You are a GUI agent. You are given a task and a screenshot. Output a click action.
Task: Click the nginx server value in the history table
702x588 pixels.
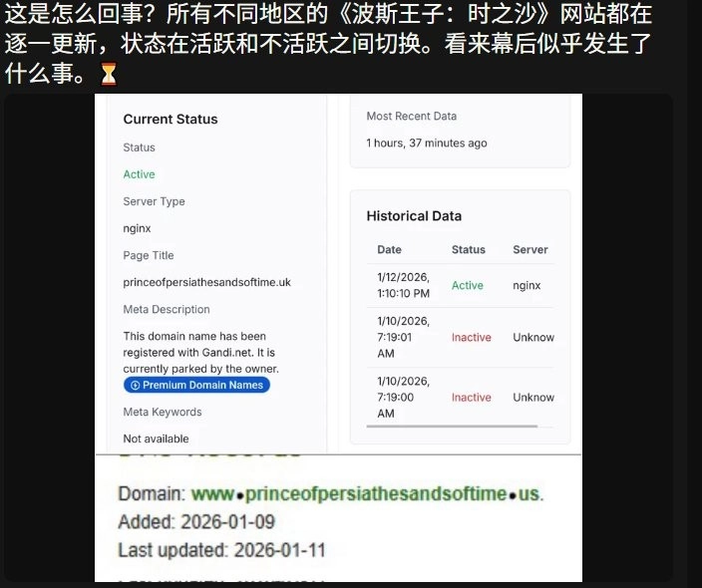[x=526, y=285]
